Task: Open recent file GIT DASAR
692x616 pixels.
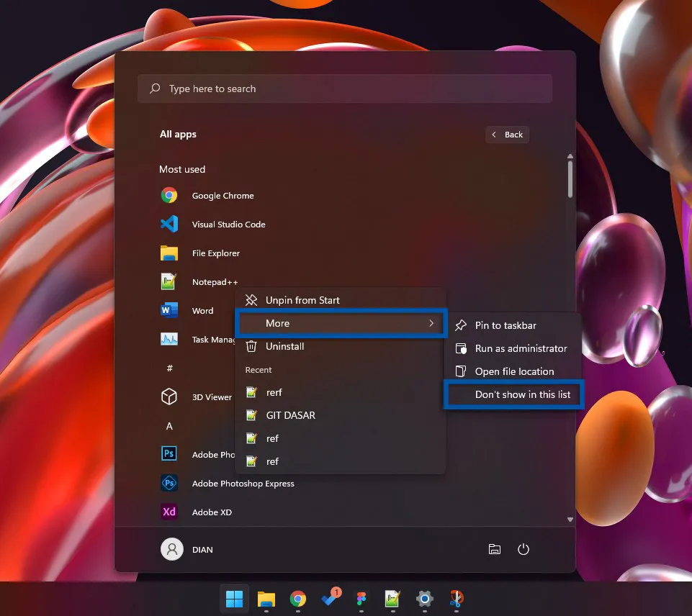Action: click(x=290, y=415)
